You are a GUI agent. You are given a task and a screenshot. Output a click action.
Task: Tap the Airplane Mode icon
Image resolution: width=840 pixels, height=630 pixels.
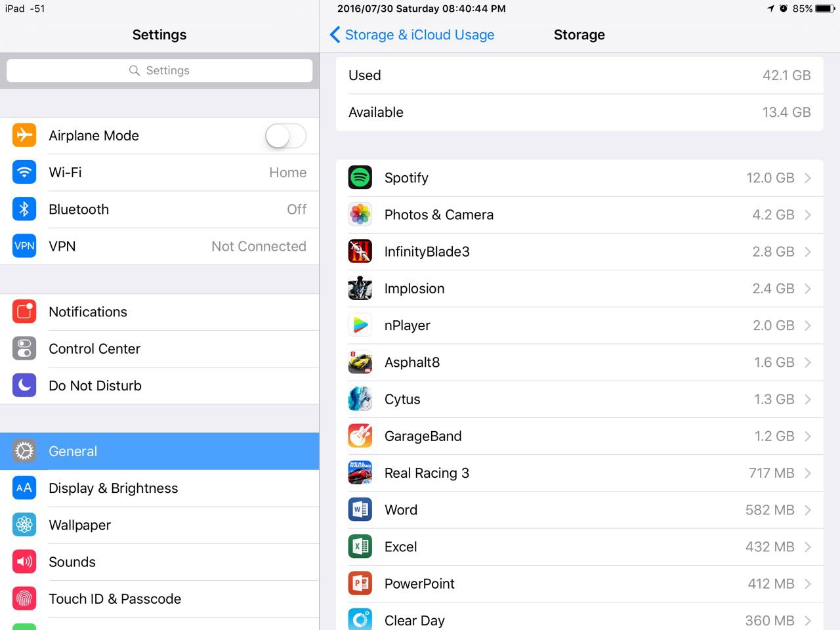(24, 135)
